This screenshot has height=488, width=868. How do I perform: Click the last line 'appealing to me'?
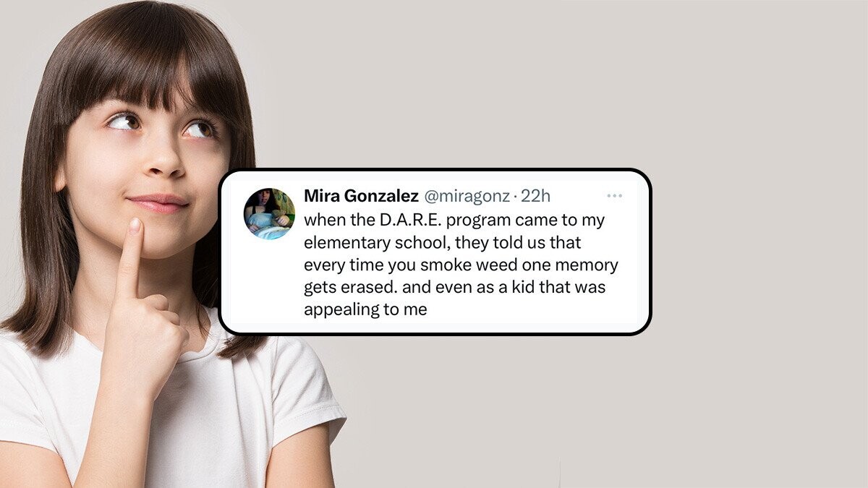click(365, 311)
